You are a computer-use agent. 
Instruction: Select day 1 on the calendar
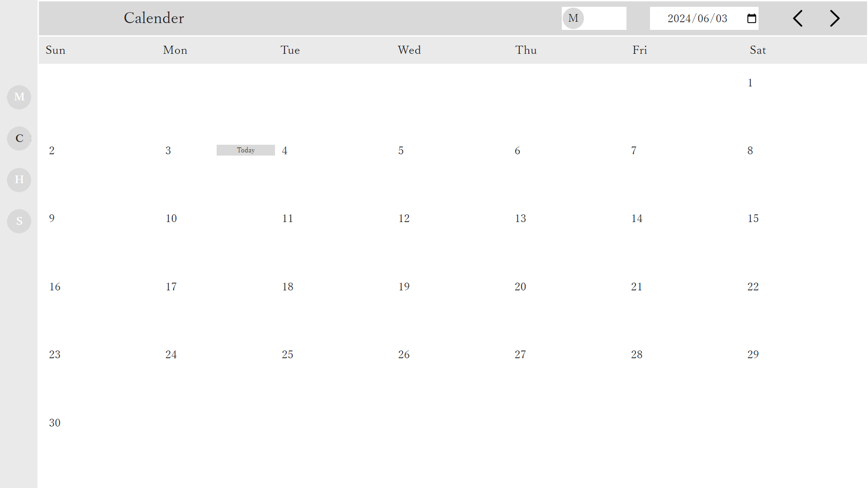coord(750,83)
